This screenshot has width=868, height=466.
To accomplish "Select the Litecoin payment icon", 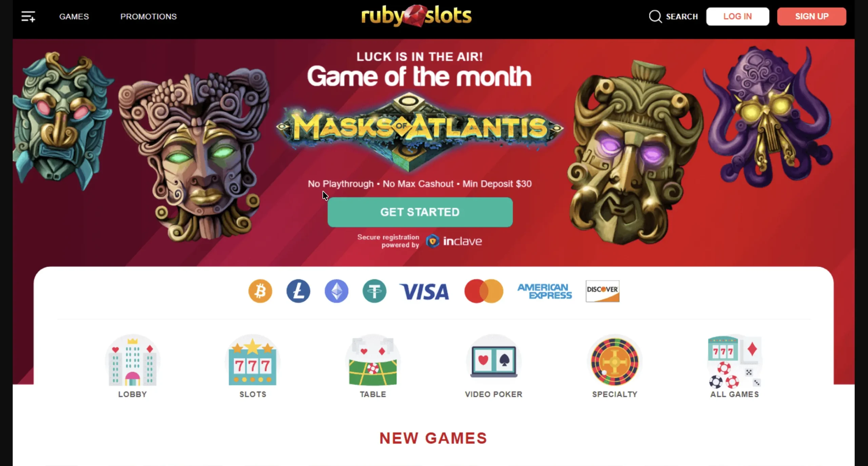I will point(298,291).
